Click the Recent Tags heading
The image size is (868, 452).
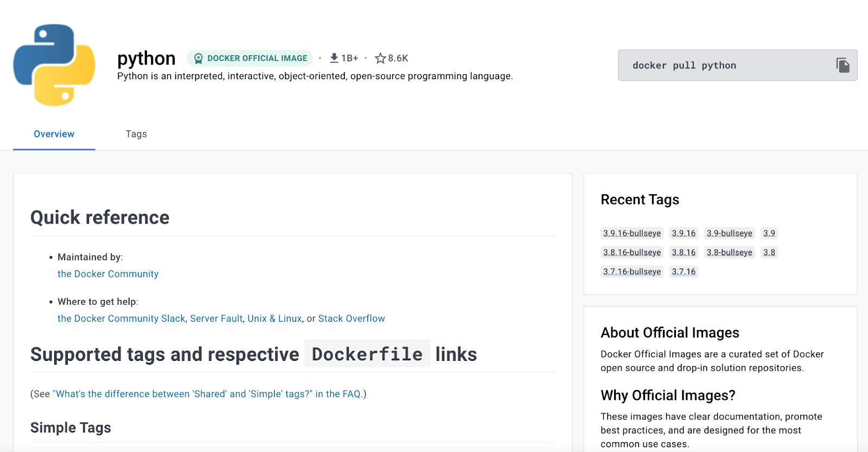coord(640,200)
